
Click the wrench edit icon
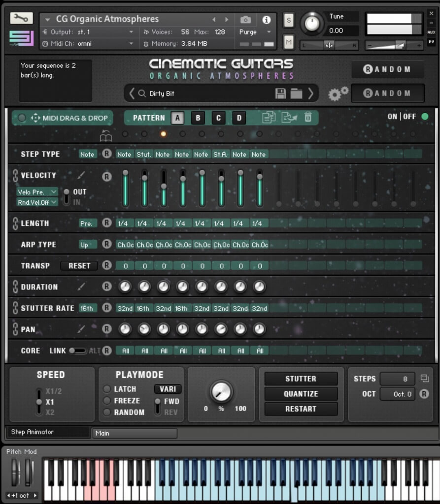click(21, 18)
